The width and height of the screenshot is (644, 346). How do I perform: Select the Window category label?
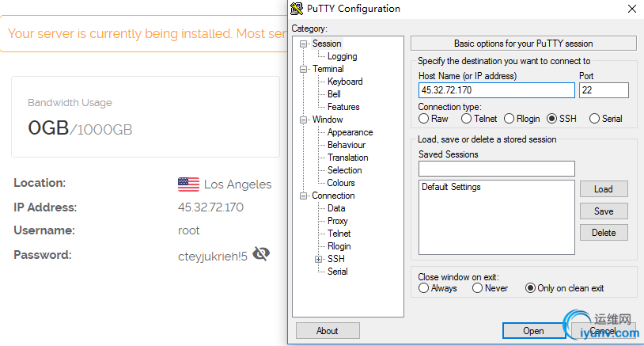pyautogui.click(x=328, y=120)
